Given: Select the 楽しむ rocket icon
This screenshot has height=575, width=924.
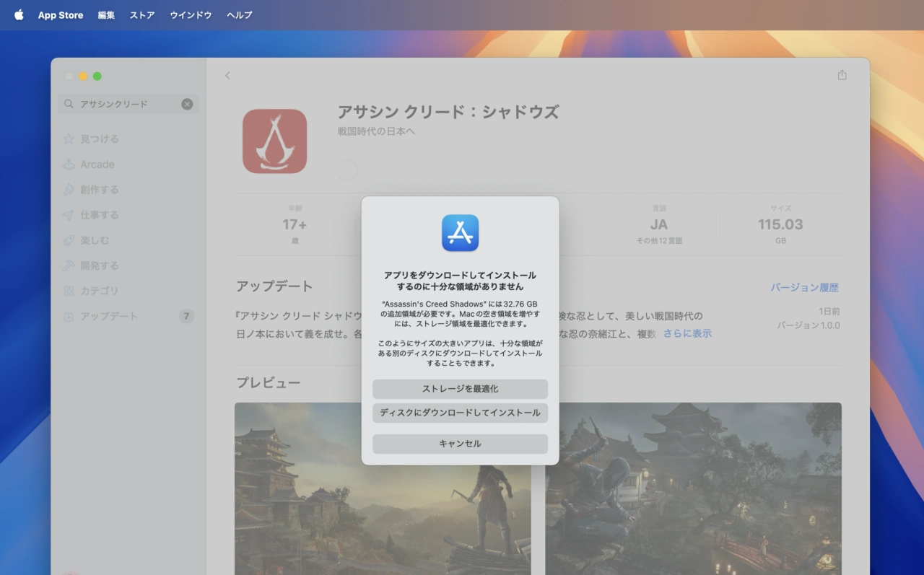Looking at the screenshot, I should click(69, 240).
